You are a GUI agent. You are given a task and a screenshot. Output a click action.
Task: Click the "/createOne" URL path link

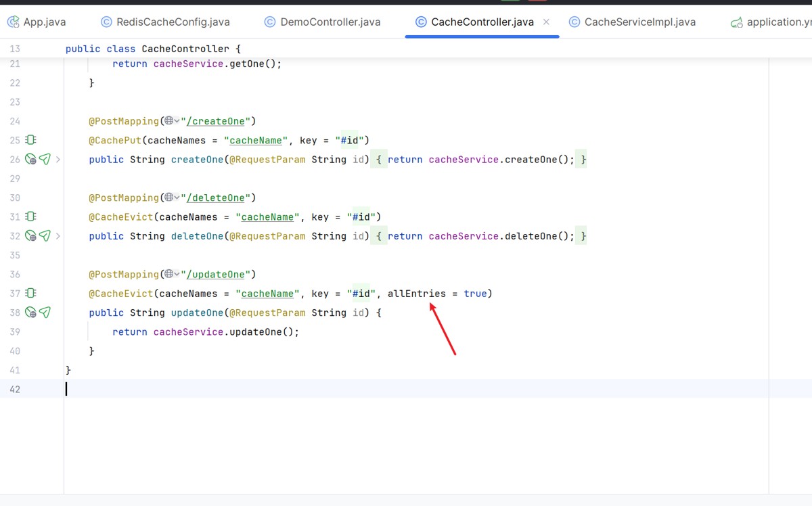tap(216, 121)
